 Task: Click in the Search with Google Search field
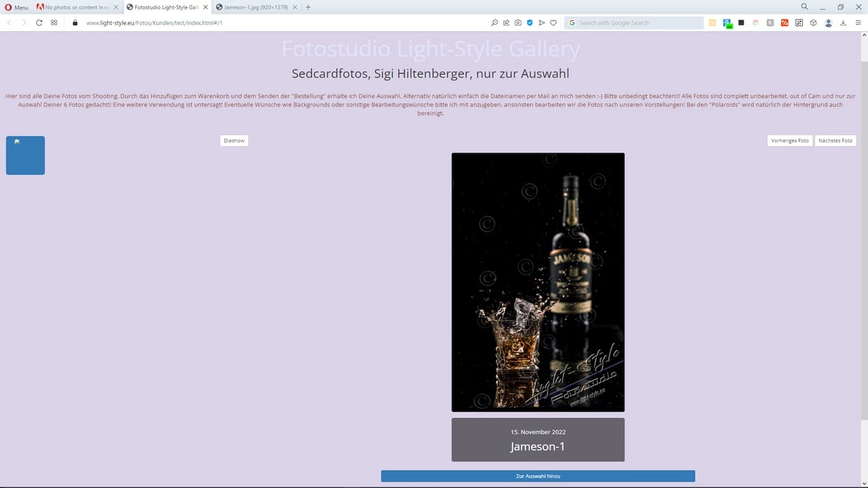point(634,22)
